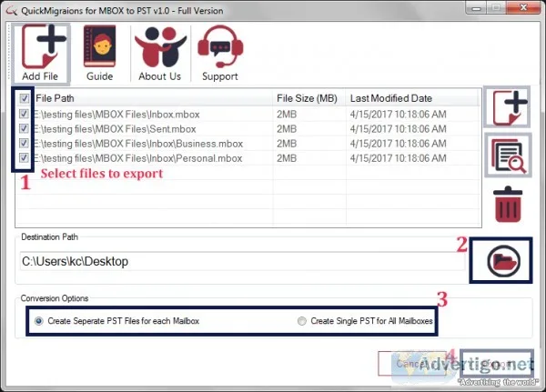Open the Support headset icon
The width and height of the screenshot is (546, 392).
[220, 54]
